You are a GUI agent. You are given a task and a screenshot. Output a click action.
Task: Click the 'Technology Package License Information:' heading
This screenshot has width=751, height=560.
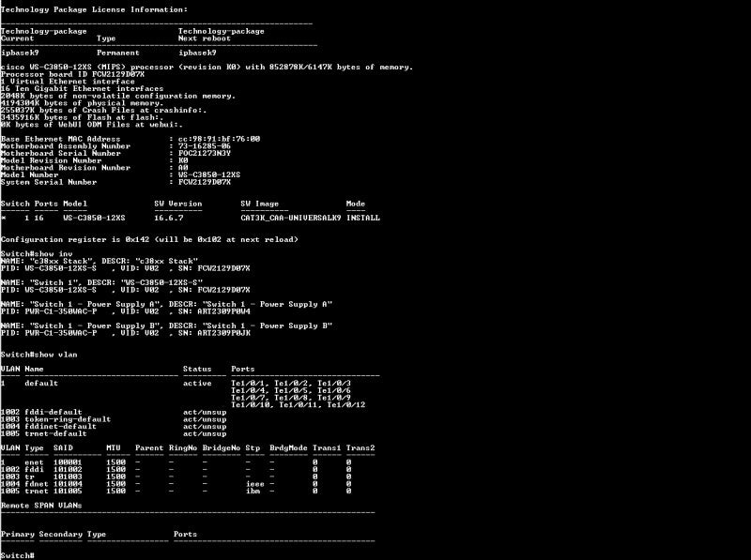click(95, 9)
